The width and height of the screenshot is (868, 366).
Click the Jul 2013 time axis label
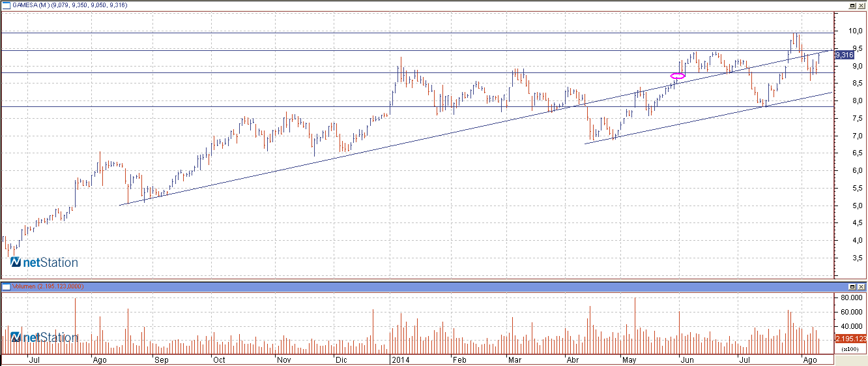pos(35,359)
